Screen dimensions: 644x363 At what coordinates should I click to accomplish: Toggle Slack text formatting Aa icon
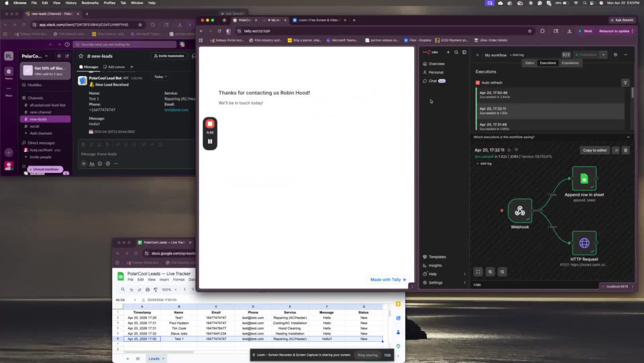click(91, 164)
